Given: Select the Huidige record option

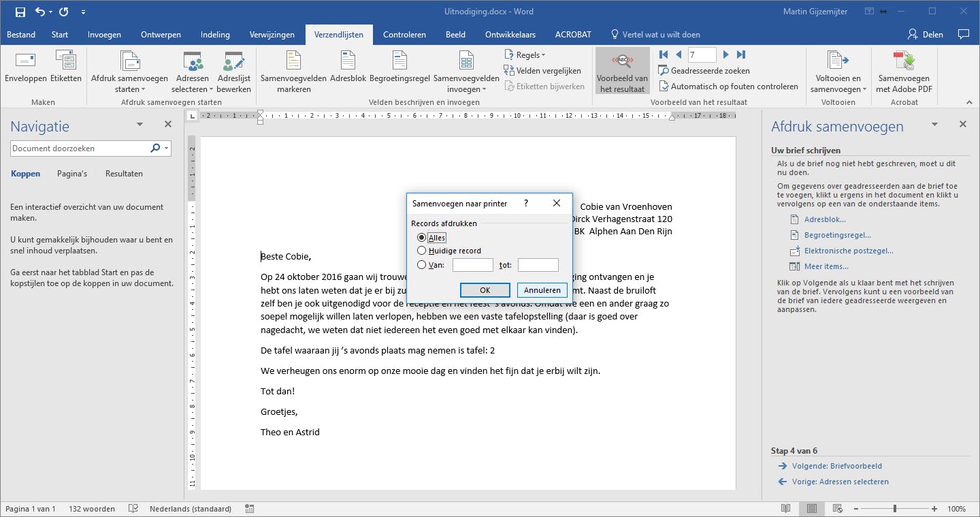Looking at the screenshot, I should (422, 251).
